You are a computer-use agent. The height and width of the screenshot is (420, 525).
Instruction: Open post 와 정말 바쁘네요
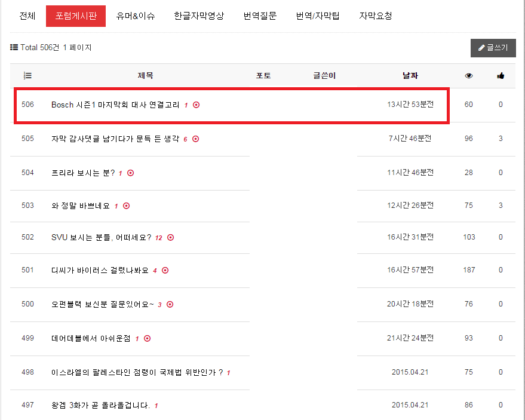click(x=81, y=206)
